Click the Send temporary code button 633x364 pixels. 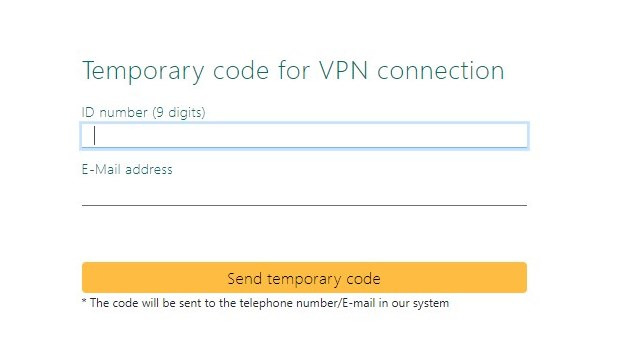[x=304, y=278]
